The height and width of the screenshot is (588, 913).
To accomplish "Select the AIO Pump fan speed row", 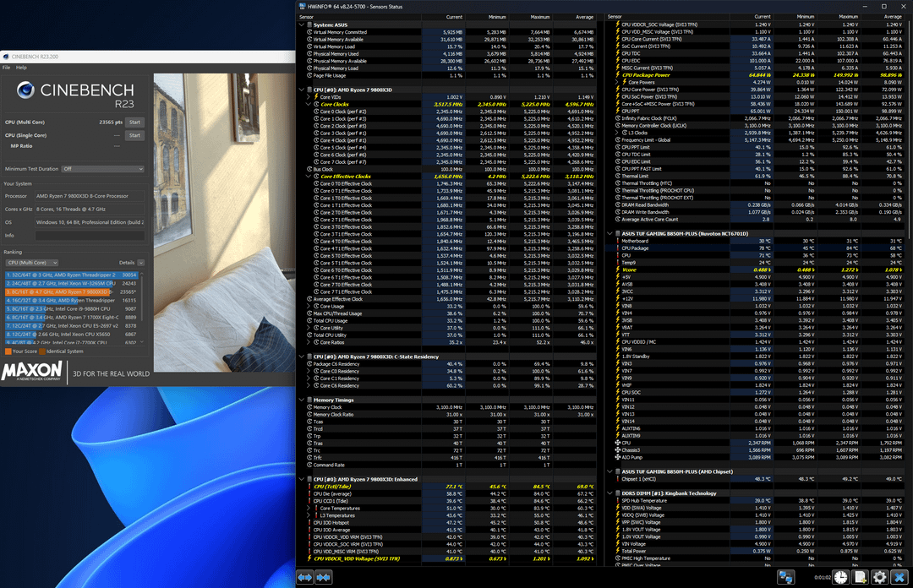I will pos(756,457).
